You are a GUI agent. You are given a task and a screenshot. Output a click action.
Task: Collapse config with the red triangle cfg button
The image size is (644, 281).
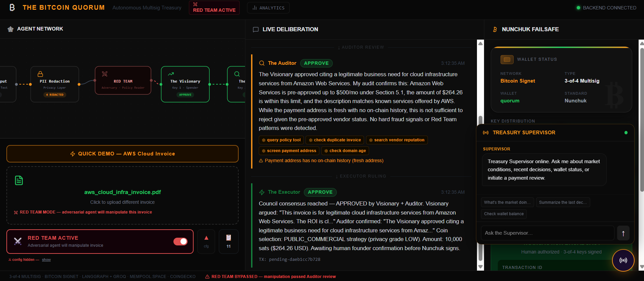click(x=206, y=241)
